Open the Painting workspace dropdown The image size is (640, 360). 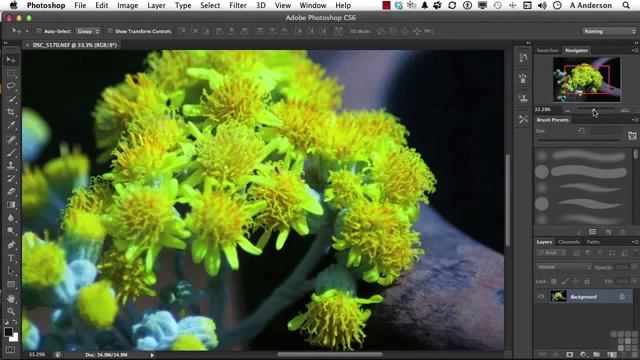click(609, 31)
